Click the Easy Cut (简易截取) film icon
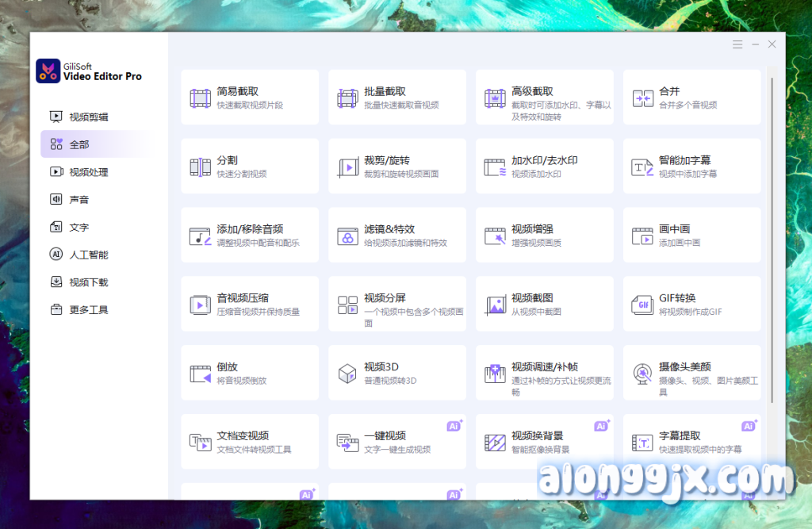The height and width of the screenshot is (529, 812). pyautogui.click(x=200, y=98)
